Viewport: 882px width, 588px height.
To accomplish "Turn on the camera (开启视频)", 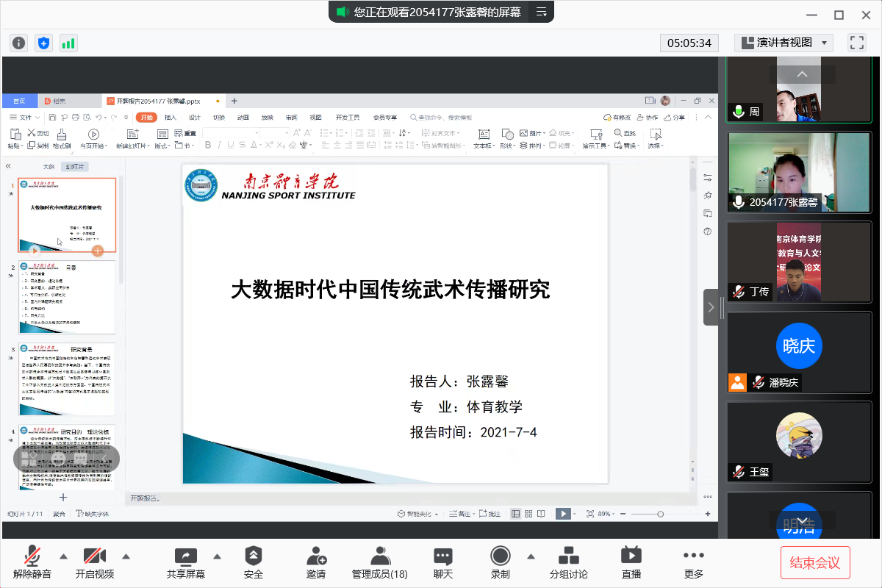I will pos(95,562).
